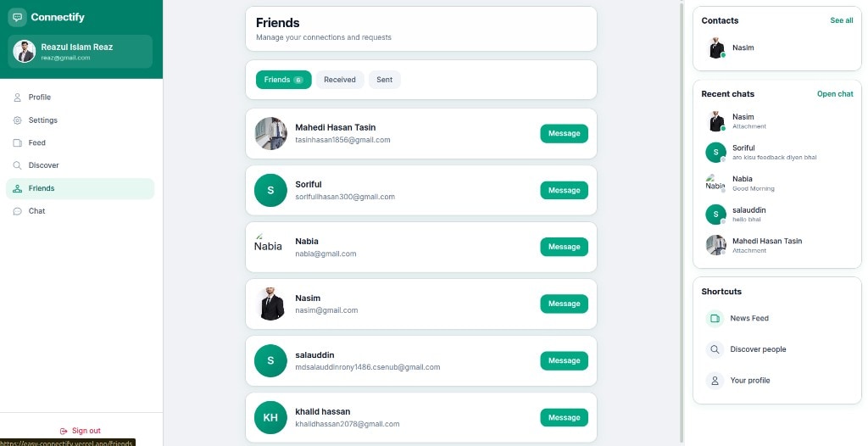Click the Discover people shortcut icon
The image size is (868, 446).
(x=715, y=349)
